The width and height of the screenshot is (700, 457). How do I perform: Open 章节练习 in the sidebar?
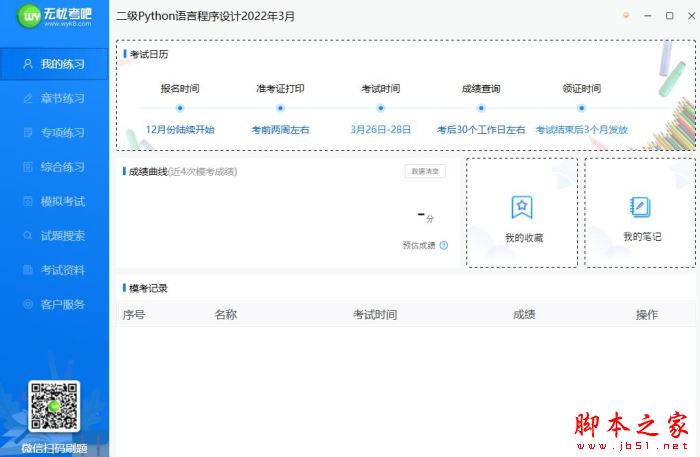click(54, 98)
